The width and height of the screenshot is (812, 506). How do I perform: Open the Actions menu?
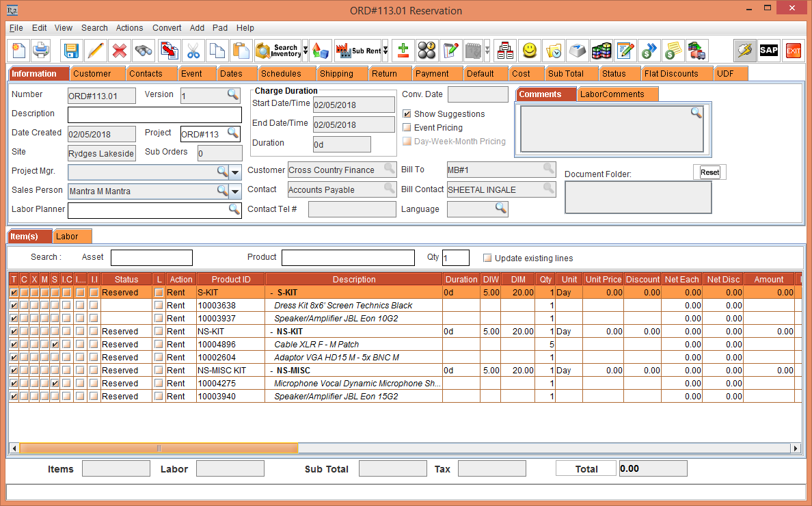point(129,28)
